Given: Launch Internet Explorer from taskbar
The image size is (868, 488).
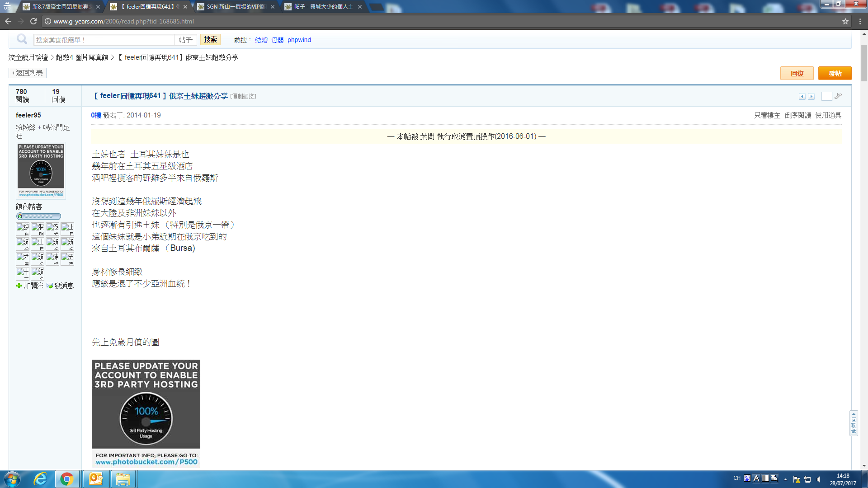Looking at the screenshot, I should coord(40,479).
